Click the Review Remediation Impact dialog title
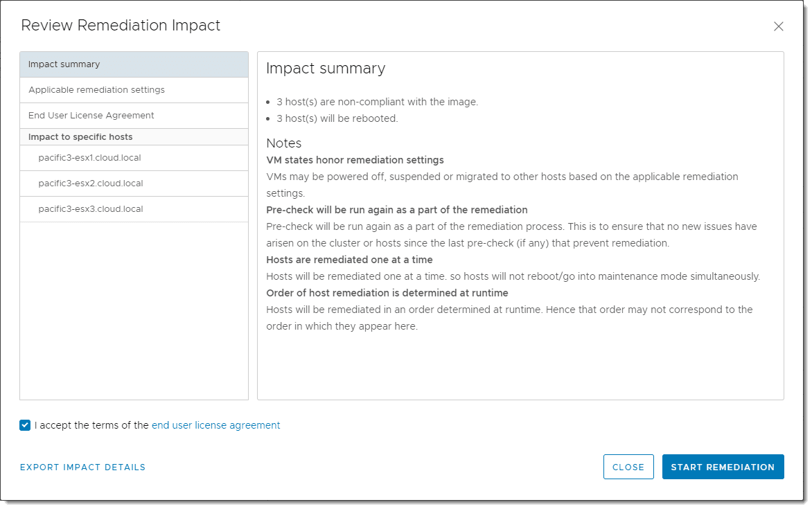The image size is (812, 509). coord(121,26)
